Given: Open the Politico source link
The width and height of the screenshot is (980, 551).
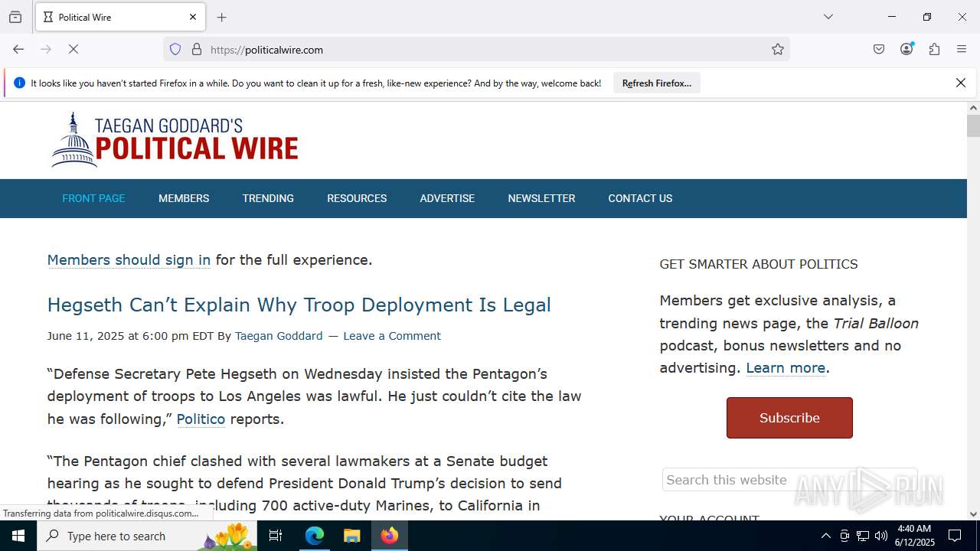Looking at the screenshot, I should [201, 419].
